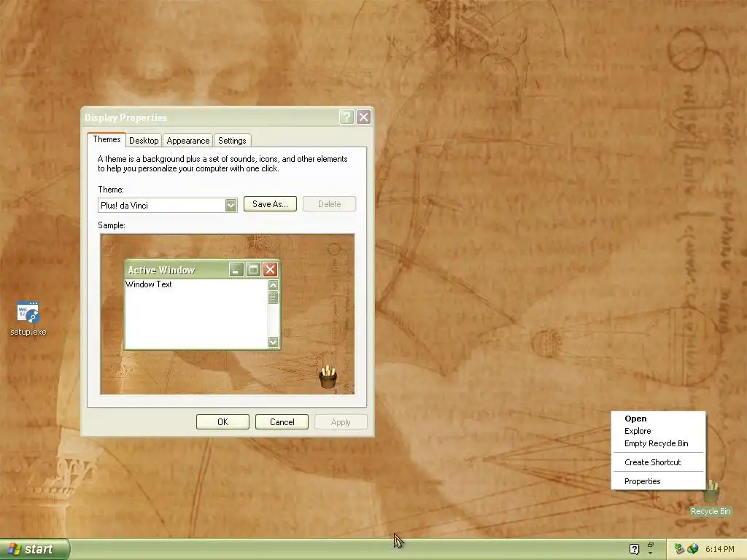This screenshot has height=560, width=747.
Task: Choose Explore in the context menu
Action: coord(659,431)
